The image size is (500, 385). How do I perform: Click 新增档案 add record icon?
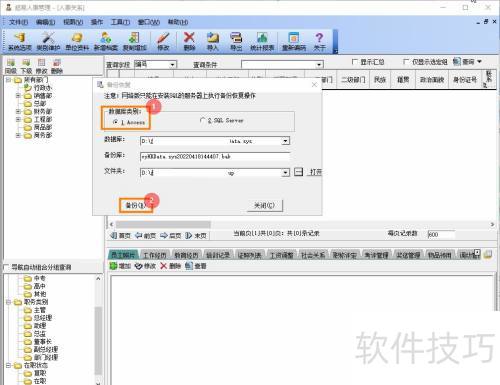click(106, 41)
